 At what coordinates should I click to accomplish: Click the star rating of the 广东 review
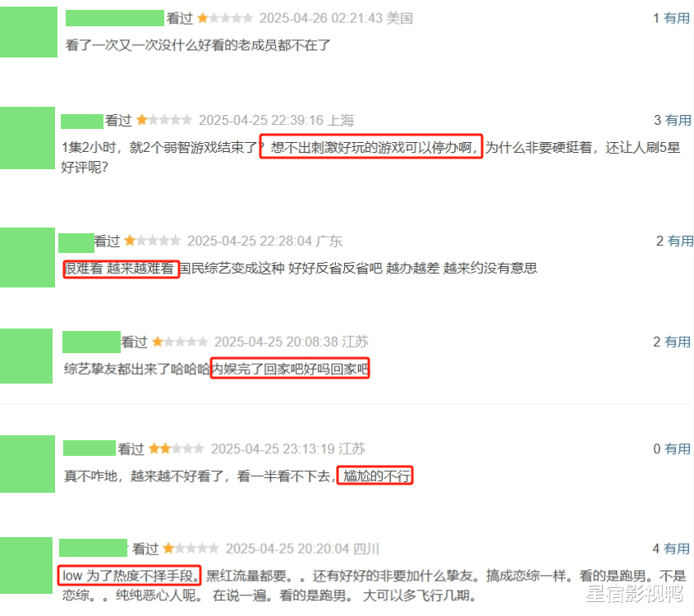click(x=153, y=241)
